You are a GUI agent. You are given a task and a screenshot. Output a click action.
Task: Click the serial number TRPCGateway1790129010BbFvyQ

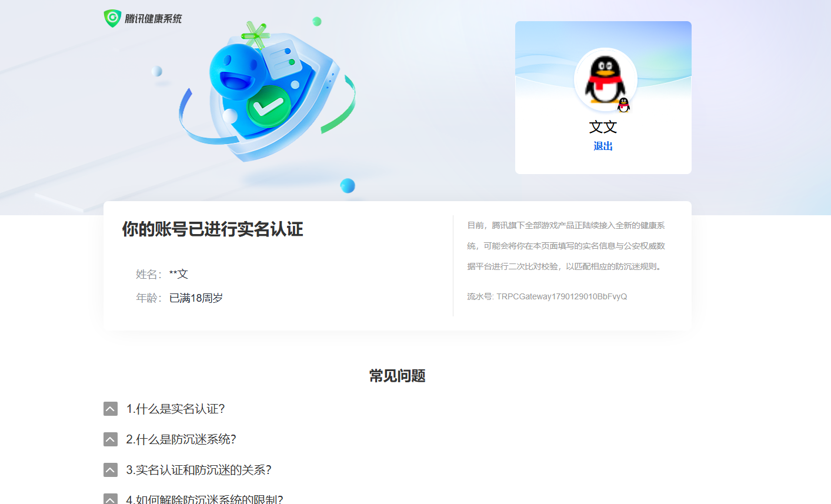tap(562, 296)
